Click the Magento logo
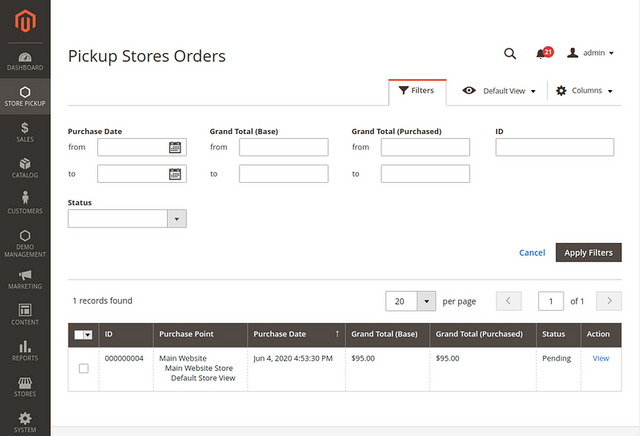The image size is (640, 436). tap(25, 21)
